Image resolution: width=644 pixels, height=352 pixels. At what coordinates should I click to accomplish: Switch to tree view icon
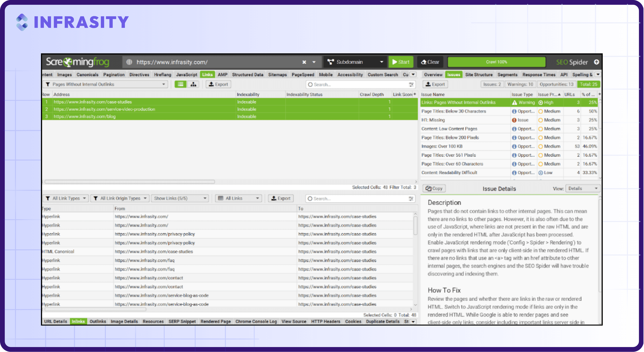pyautogui.click(x=193, y=84)
